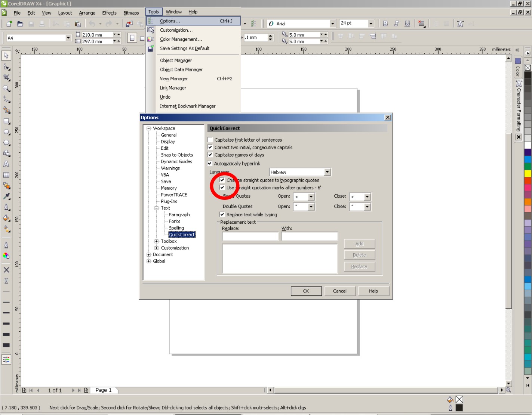The height and width of the screenshot is (415, 532).
Task: Choose Object Manager from Tools menu
Action: (x=176, y=61)
